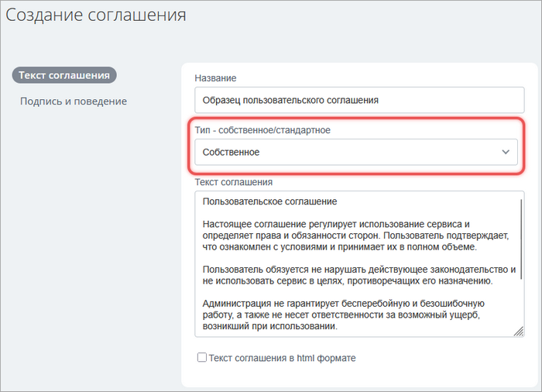Click the selected value 'Собственное'
Viewport: 542px width, 392px height.
tap(231, 152)
